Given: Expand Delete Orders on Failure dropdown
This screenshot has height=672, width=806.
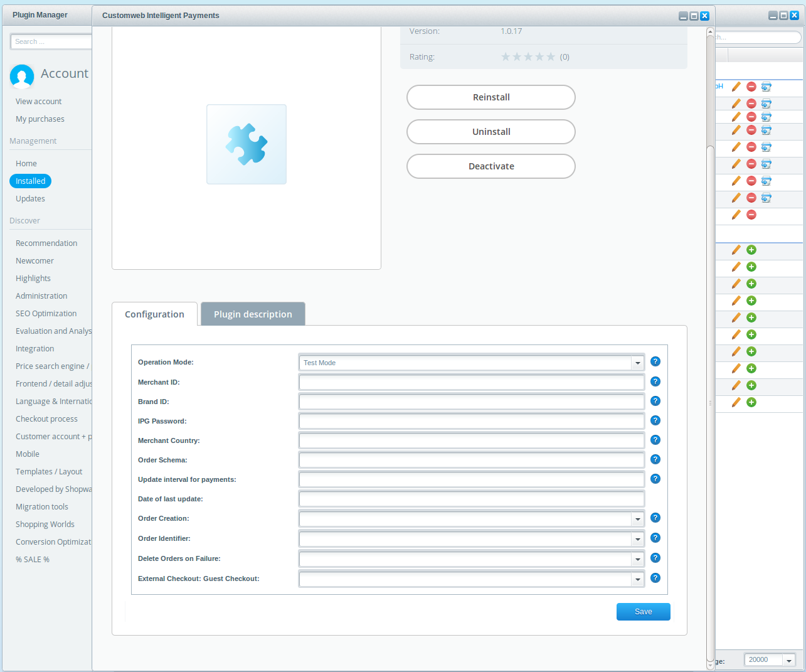Looking at the screenshot, I should pos(638,559).
